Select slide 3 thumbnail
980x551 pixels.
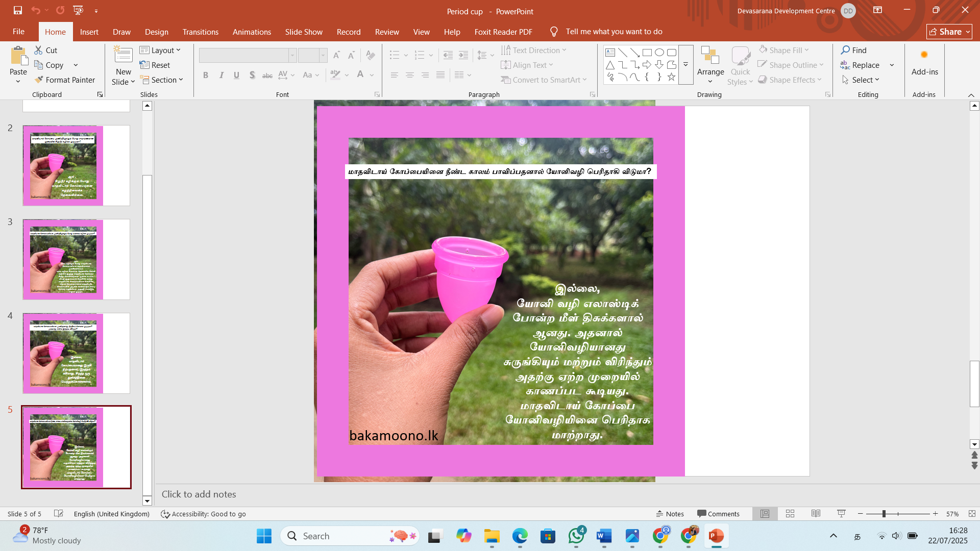tap(76, 260)
